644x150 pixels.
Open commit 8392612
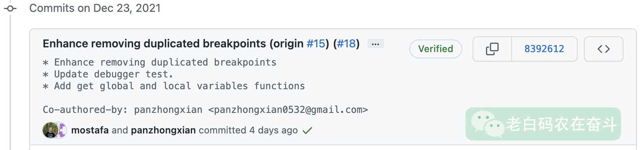(544, 49)
